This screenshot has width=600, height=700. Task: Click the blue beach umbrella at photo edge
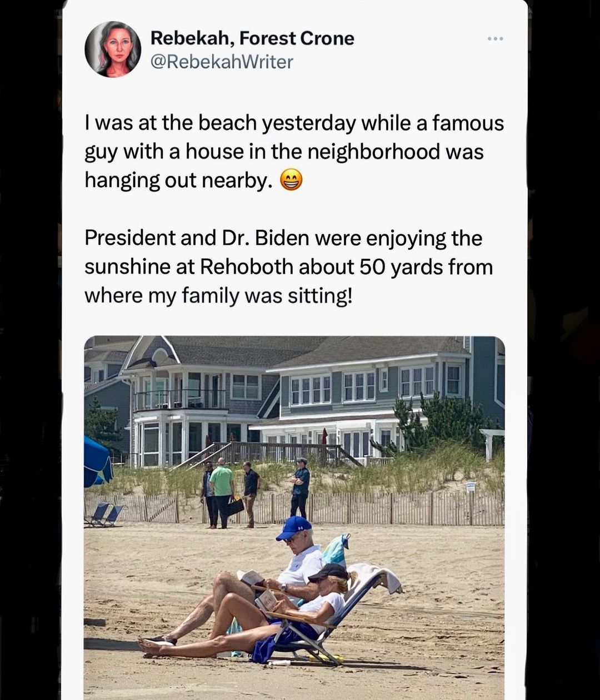click(x=97, y=461)
